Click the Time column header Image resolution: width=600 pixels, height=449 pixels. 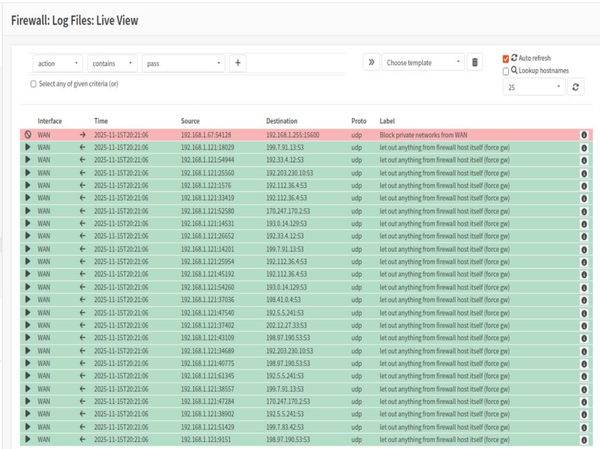101,121
